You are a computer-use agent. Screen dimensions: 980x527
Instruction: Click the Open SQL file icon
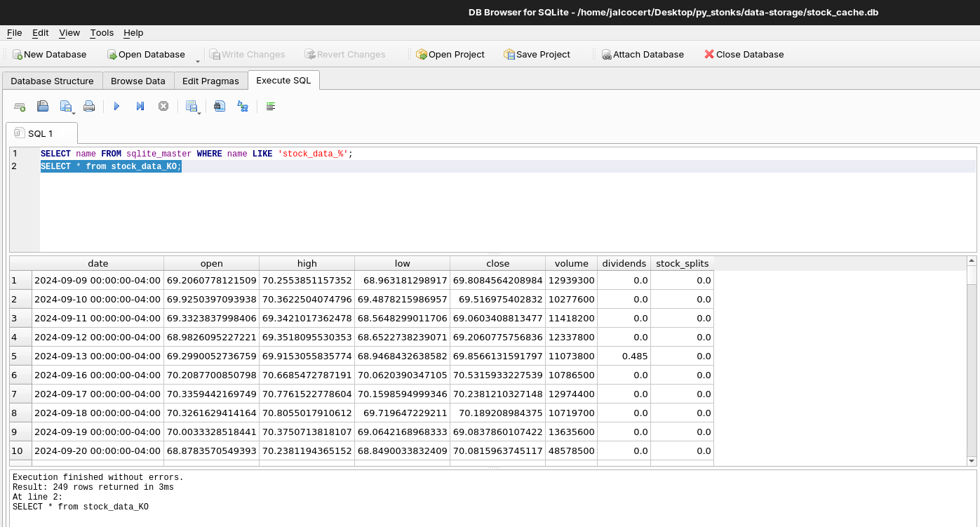[x=43, y=107]
